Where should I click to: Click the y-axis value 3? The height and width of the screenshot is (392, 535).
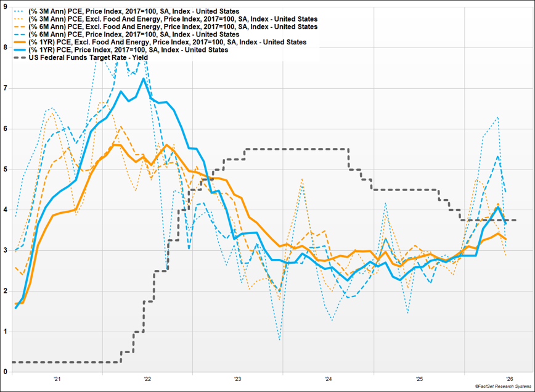coord(5,250)
